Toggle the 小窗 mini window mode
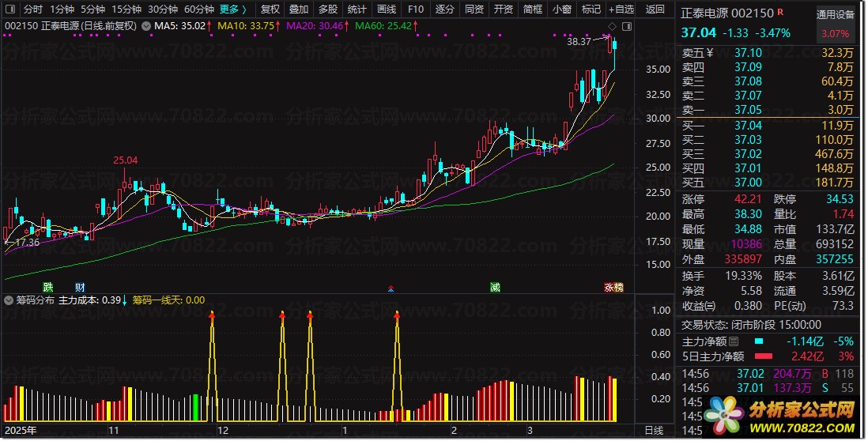Viewport: 868px width, 441px height. (x=562, y=9)
